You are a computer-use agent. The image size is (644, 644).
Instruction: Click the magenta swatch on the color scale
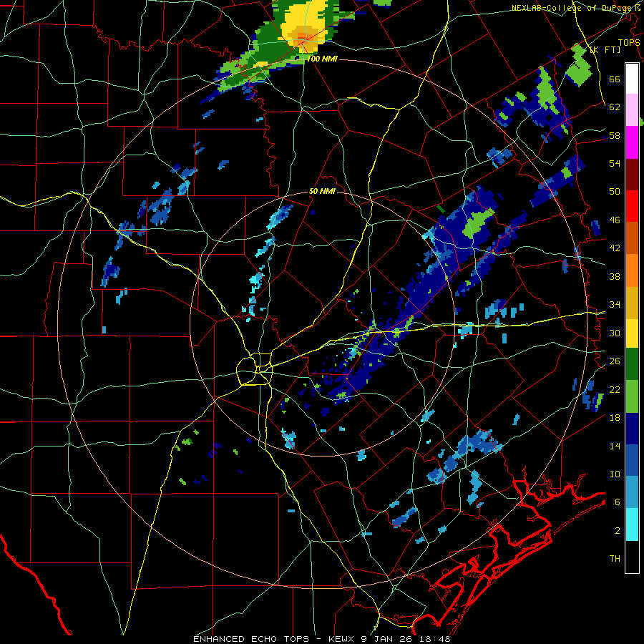[632, 142]
